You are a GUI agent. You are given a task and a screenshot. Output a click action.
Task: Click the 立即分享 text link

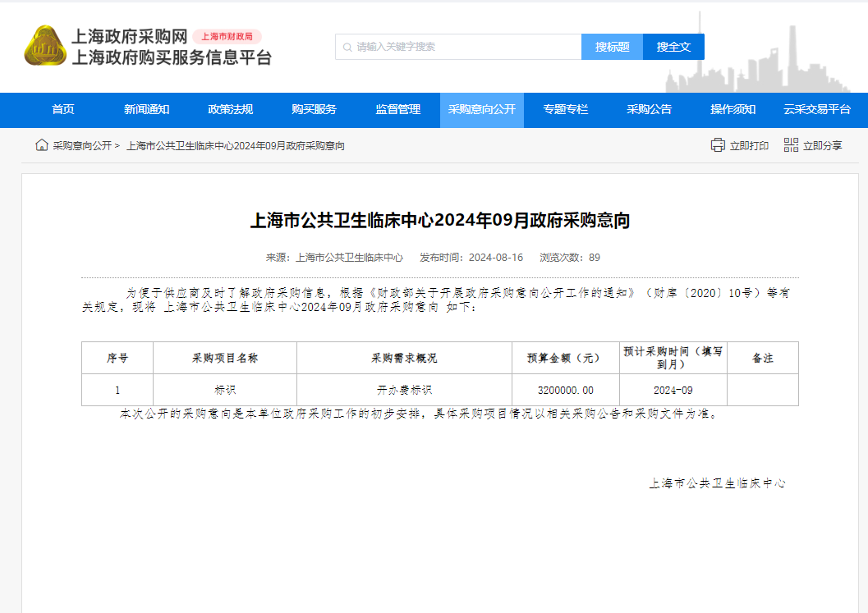tap(823, 145)
